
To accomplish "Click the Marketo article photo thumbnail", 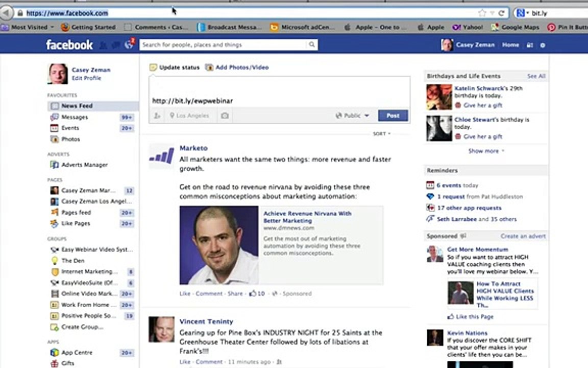I will [x=219, y=245].
